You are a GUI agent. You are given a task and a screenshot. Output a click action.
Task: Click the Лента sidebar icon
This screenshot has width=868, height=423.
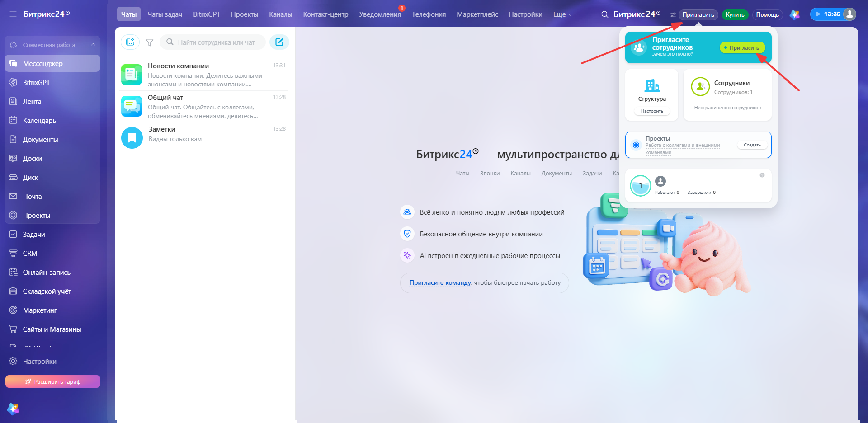(13, 101)
